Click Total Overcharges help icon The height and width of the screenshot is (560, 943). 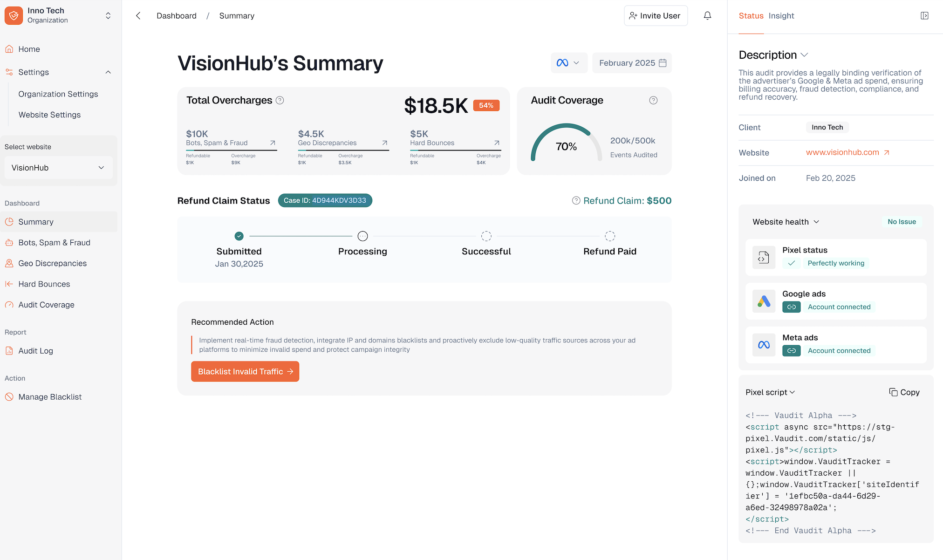tap(280, 100)
